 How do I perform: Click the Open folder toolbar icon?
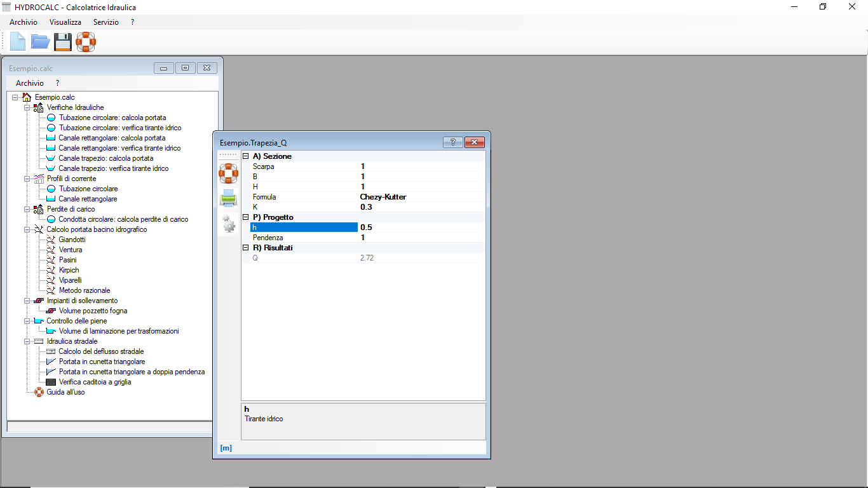(40, 42)
